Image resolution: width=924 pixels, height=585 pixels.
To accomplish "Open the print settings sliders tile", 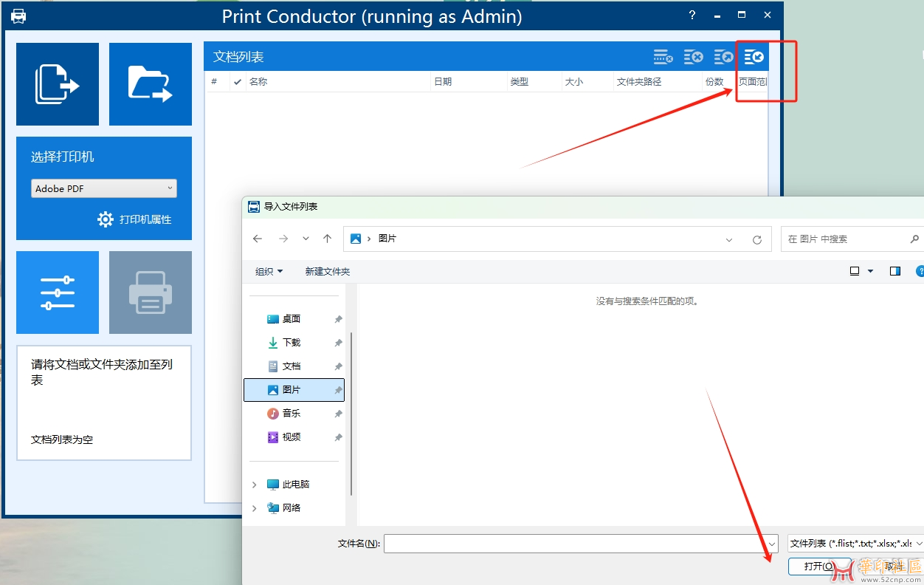I will coord(58,292).
